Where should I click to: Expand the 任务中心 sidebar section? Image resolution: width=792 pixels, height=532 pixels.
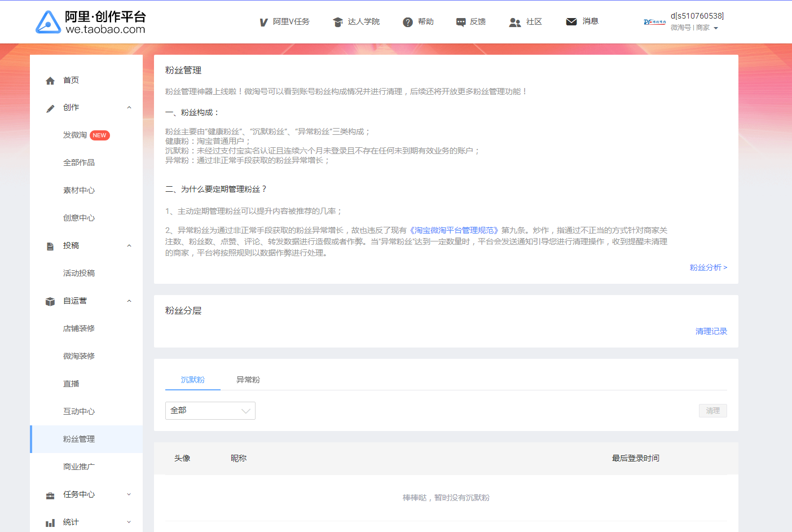pyautogui.click(x=129, y=495)
